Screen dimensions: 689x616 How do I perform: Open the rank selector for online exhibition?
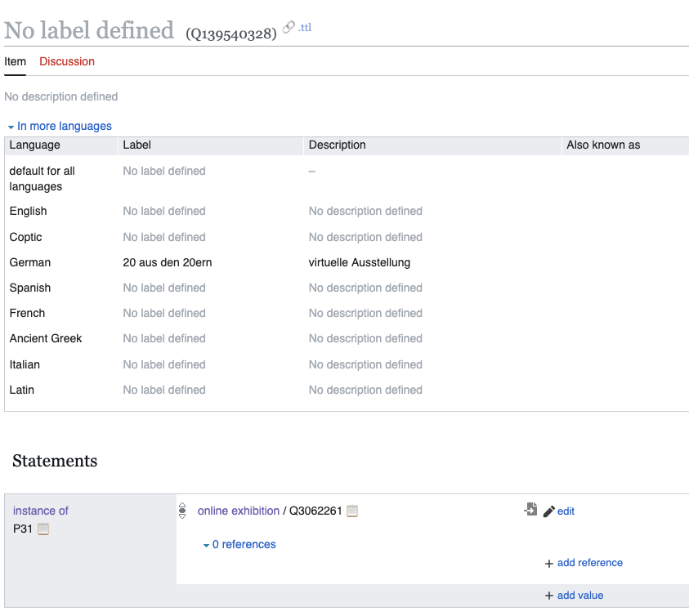182,511
